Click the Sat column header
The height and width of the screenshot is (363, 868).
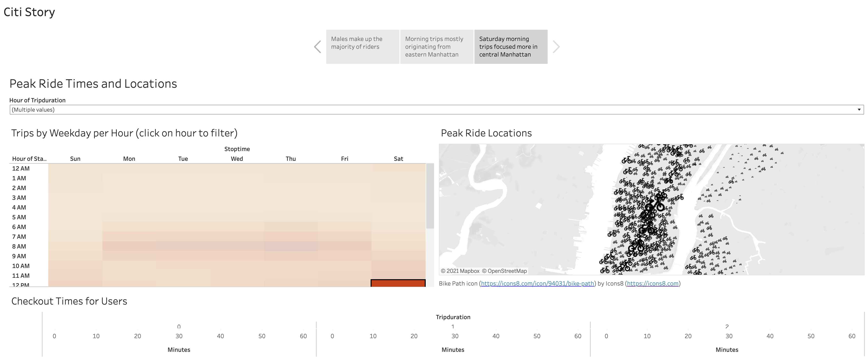pos(398,159)
